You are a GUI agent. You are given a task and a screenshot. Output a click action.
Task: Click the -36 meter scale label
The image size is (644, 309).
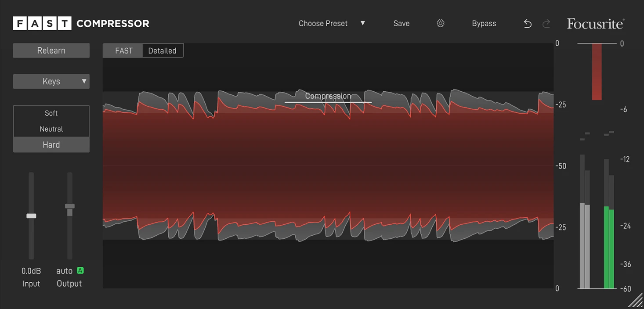(626, 264)
